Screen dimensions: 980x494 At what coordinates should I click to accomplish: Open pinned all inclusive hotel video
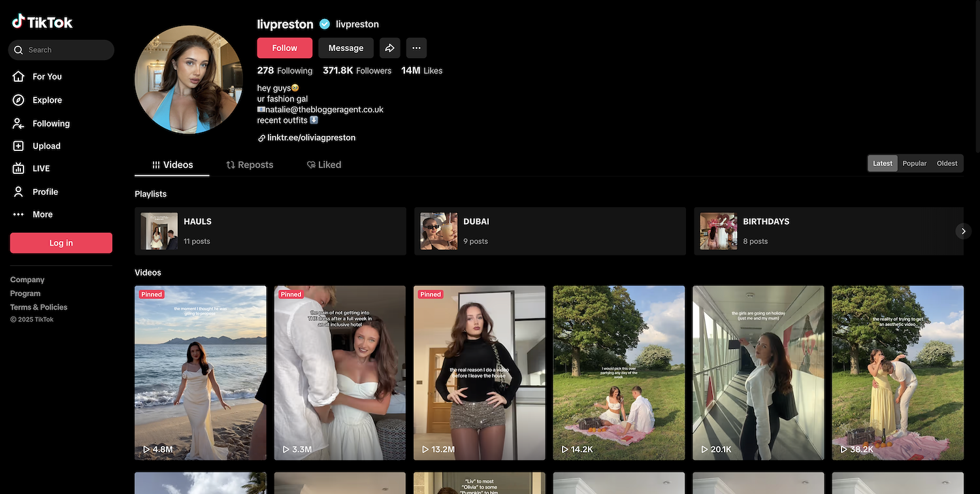[340, 373]
